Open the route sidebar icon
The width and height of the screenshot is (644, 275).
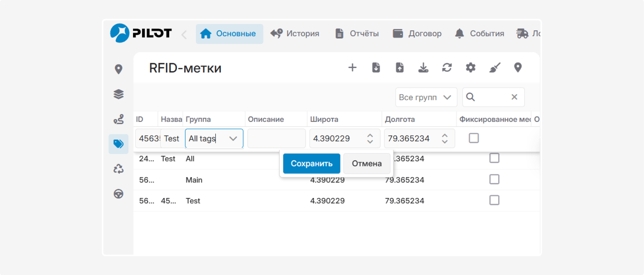point(118,119)
